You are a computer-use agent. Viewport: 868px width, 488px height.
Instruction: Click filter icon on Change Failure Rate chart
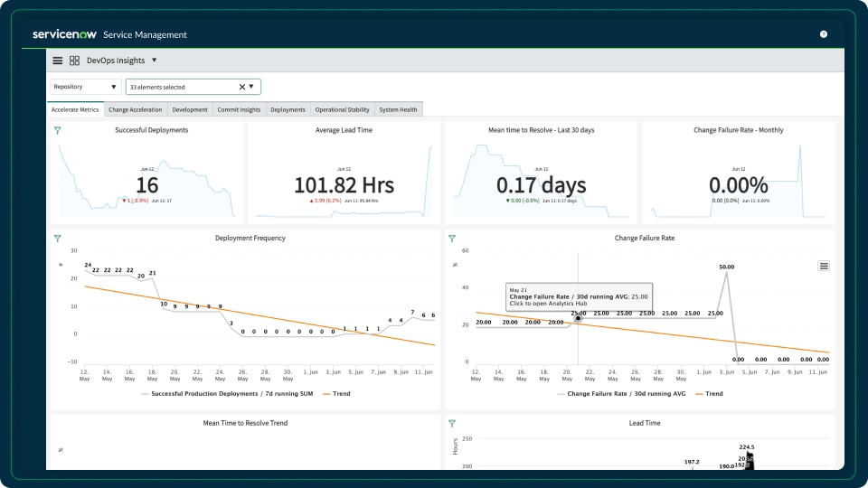point(452,239)
